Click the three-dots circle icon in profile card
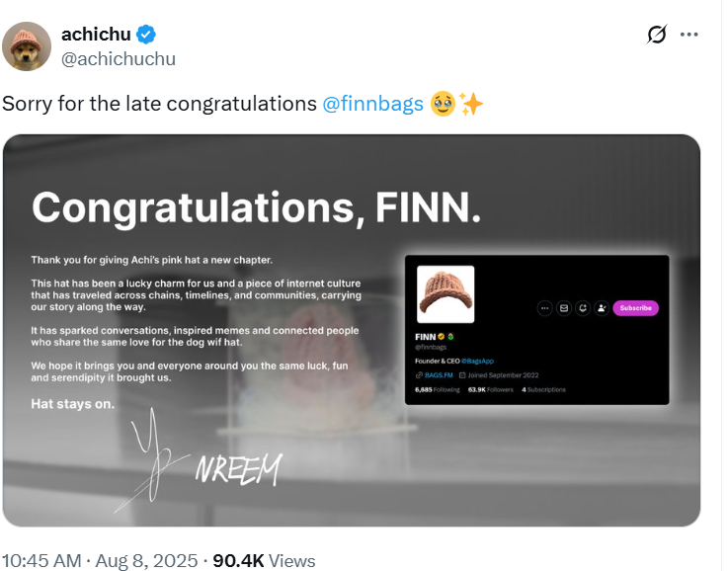 click(544, 308)
